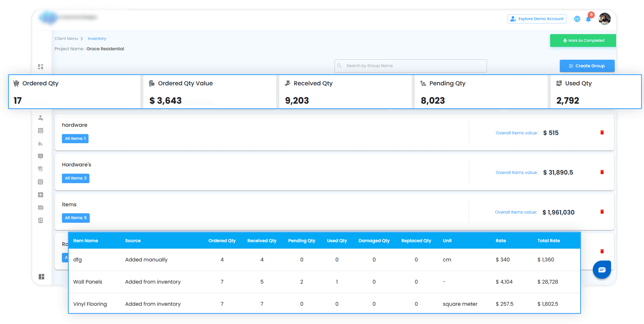Click the delete icon of the fourth group
644x324 pixels.
point(602,251)
